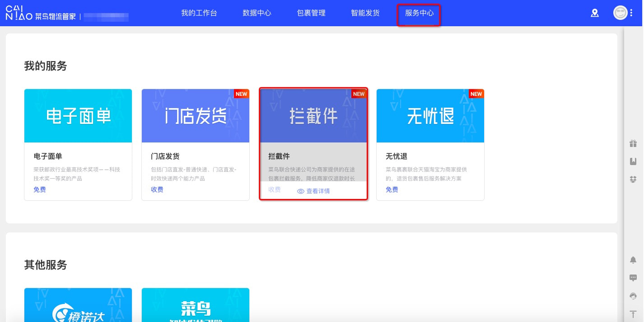Viewport: 644px width, 322px height.
Task: Click NEW badge on 无忧退 card
Action: coord(476,94)
